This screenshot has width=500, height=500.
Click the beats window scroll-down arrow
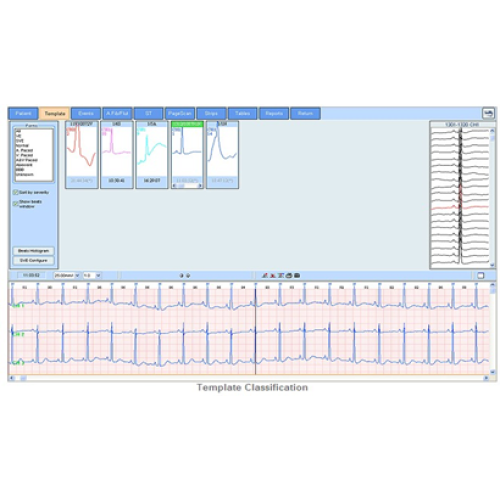[492, 265]
